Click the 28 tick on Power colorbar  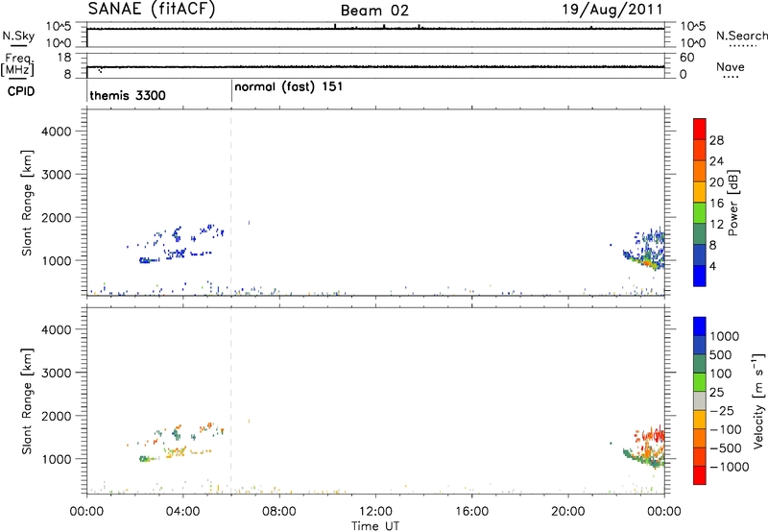[716, 140]
